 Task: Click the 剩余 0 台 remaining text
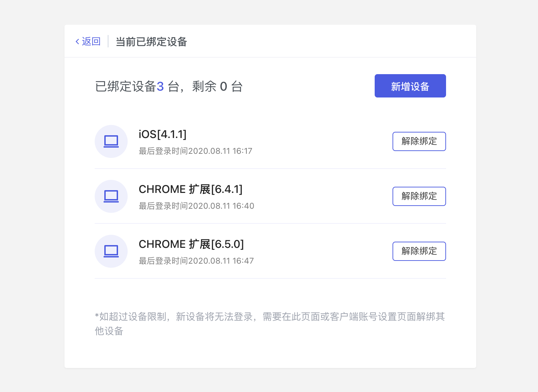[x=217, y=87]
